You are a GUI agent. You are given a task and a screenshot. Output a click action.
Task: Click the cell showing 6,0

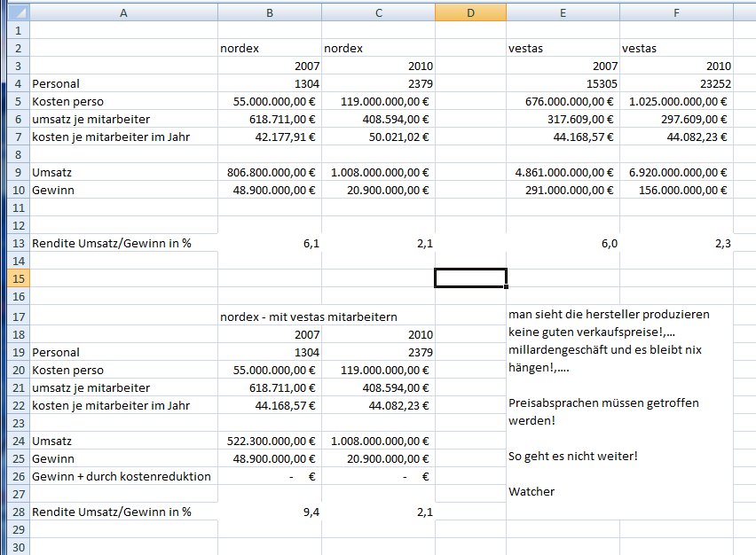click(x=563, y=243)
